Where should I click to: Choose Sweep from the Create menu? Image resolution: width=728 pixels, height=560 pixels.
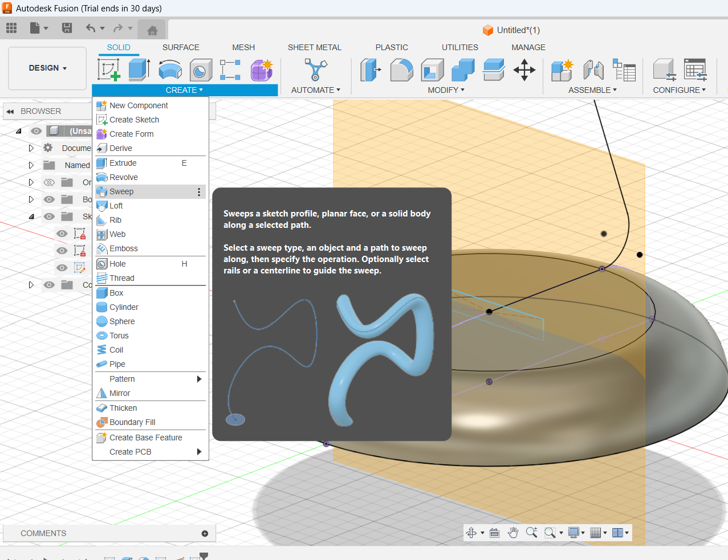point(151,191)
